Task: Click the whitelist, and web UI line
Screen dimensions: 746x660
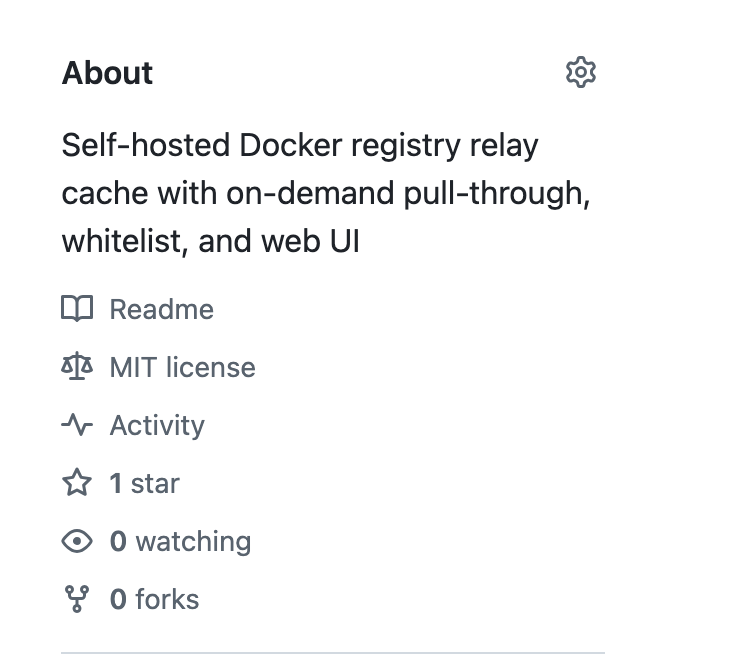Action: point(211,241)
